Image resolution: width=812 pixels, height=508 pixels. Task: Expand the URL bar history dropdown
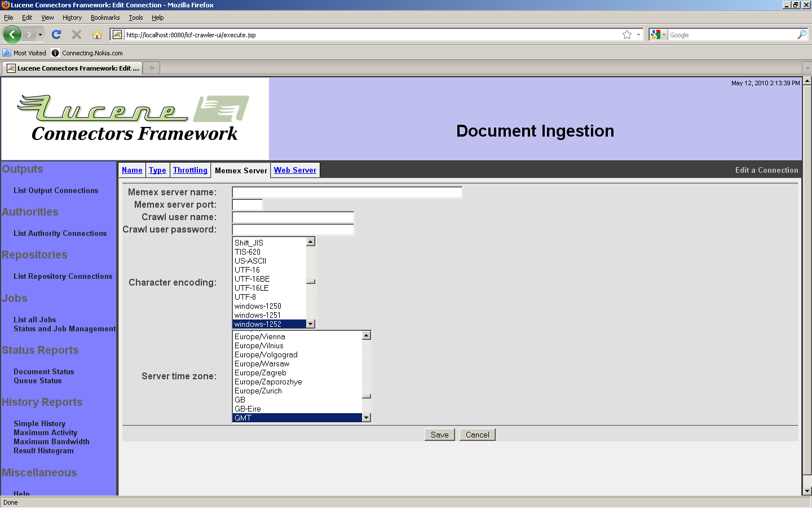[x=638, y=34]
